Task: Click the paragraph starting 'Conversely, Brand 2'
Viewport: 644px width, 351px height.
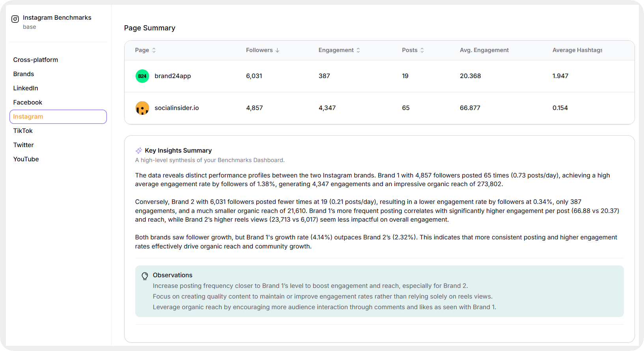Action: click(377, 211)
